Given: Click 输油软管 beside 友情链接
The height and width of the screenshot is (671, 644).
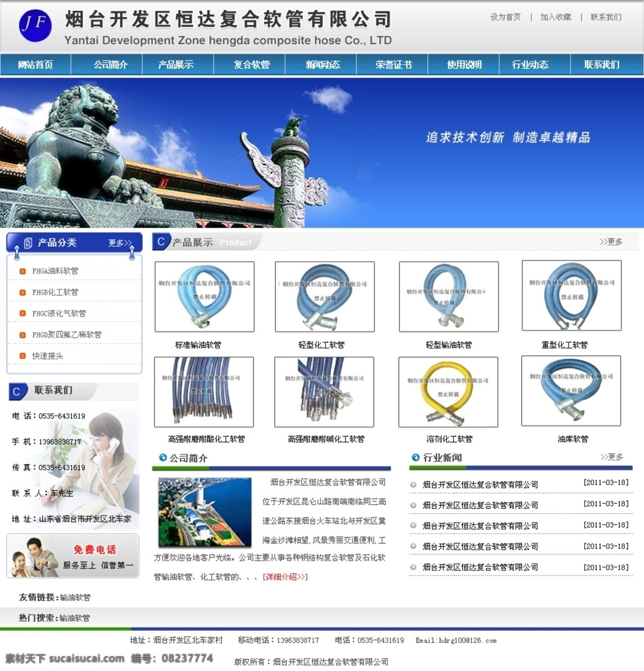Looking at the screenshot, I should tap(75, 597).
